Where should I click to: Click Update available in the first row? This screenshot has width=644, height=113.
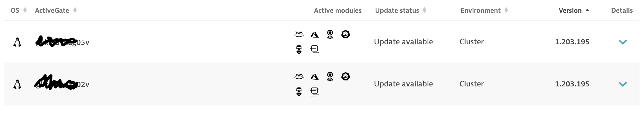coord(403,42)
